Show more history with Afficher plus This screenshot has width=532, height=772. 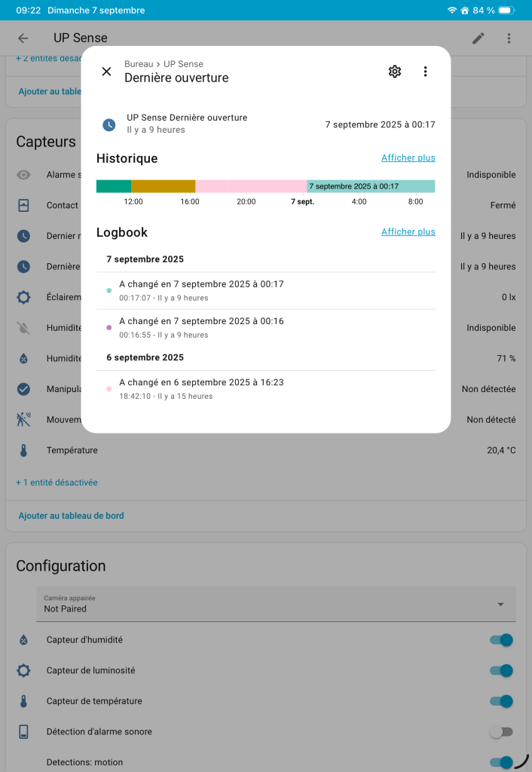tap(408, 158)
